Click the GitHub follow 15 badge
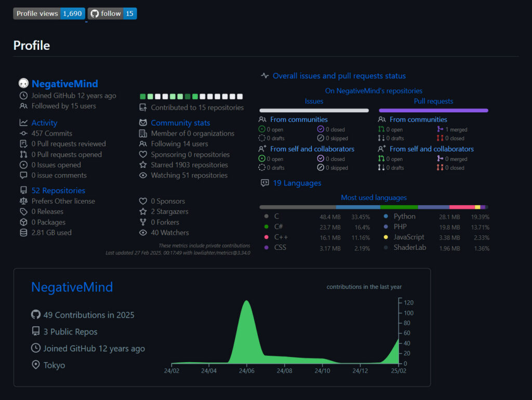This screenshot has width=532, height=400. click(x=112, y=14)
